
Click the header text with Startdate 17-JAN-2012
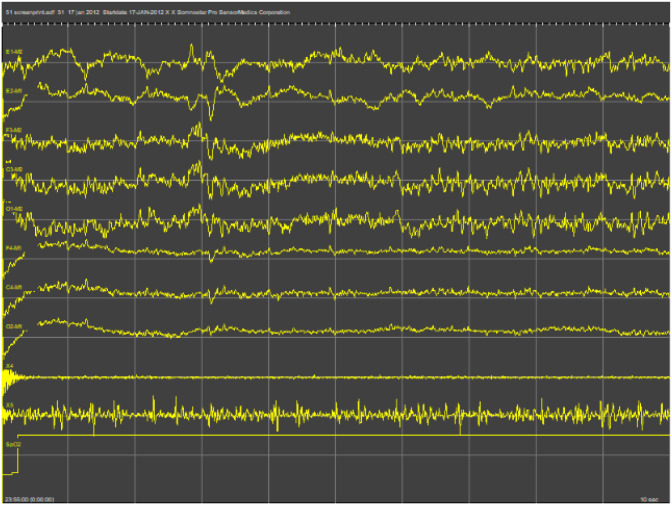click(x=148, y=12)
